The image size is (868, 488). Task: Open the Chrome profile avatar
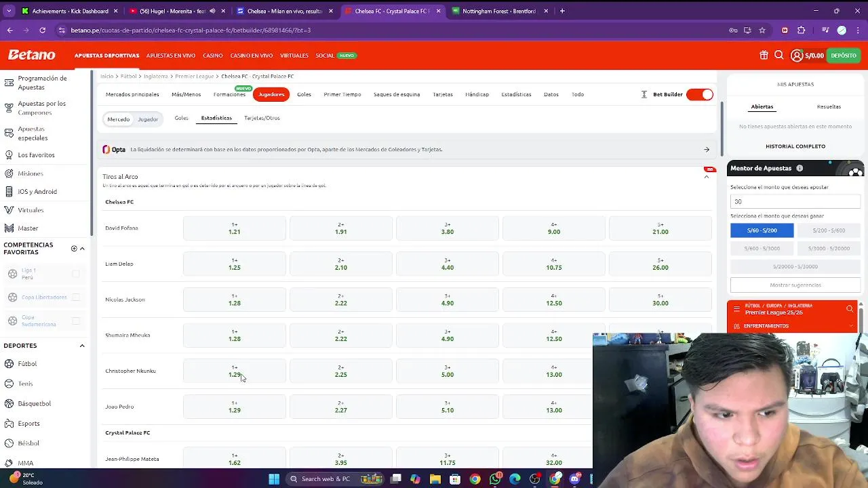[x=842, y=30]
